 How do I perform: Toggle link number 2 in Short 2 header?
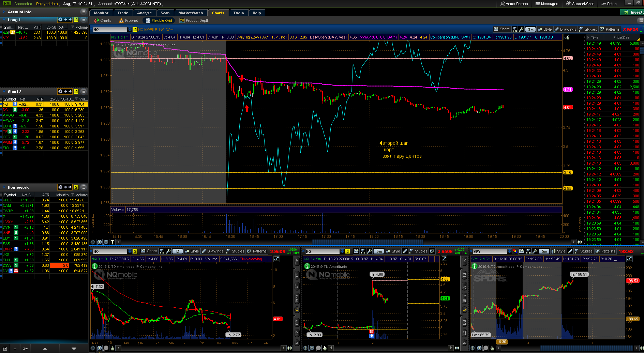click(x=76, y=91)
